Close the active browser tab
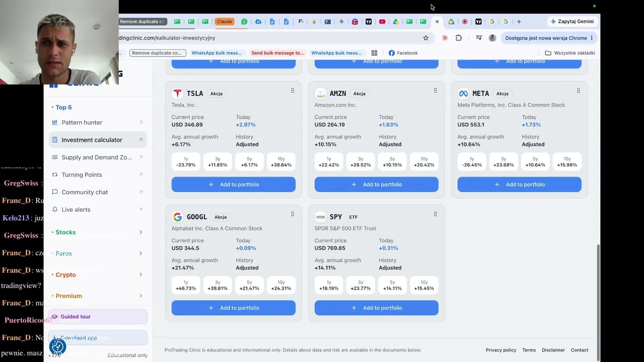The width and height of the screenshot is (644, 362). click(437, 22)
